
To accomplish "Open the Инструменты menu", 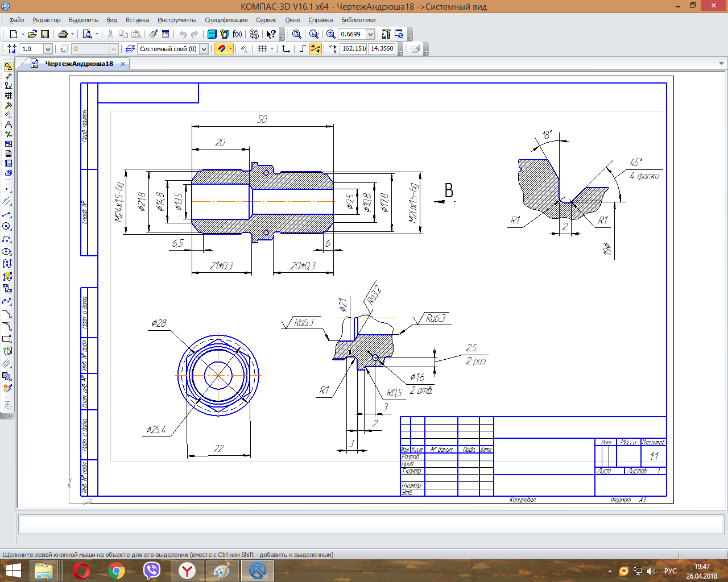I will pos(177,20).
